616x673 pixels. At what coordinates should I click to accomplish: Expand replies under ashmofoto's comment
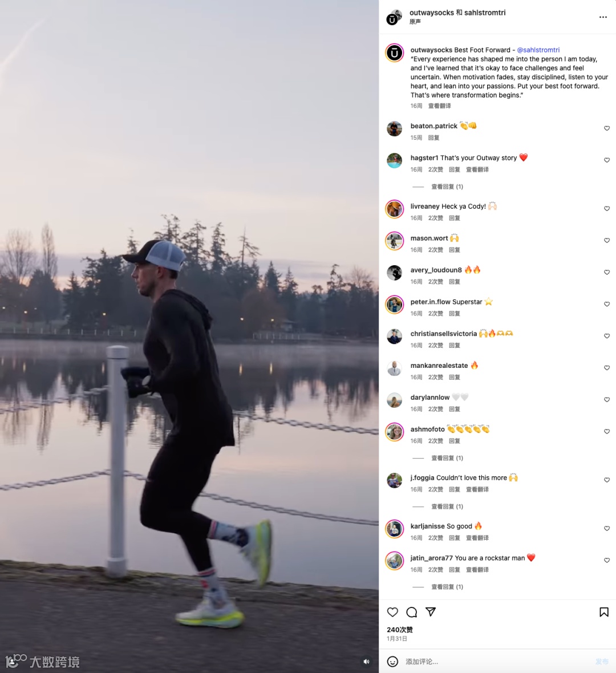(x=447, y=458)
